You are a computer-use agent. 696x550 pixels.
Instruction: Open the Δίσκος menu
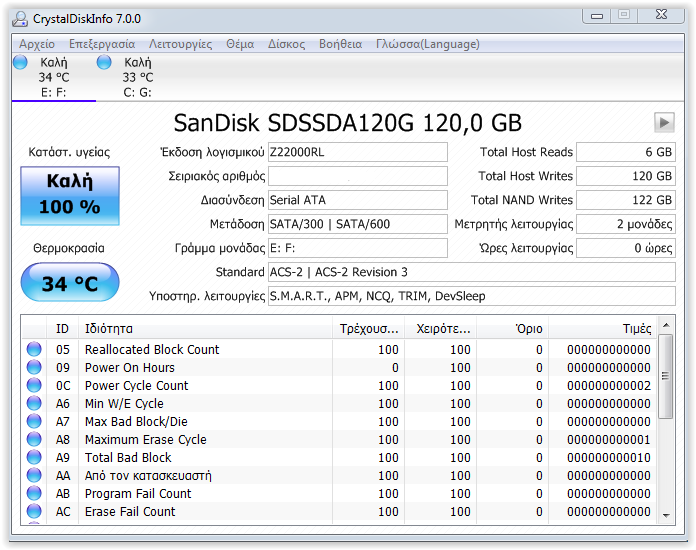tap(286, 44)
